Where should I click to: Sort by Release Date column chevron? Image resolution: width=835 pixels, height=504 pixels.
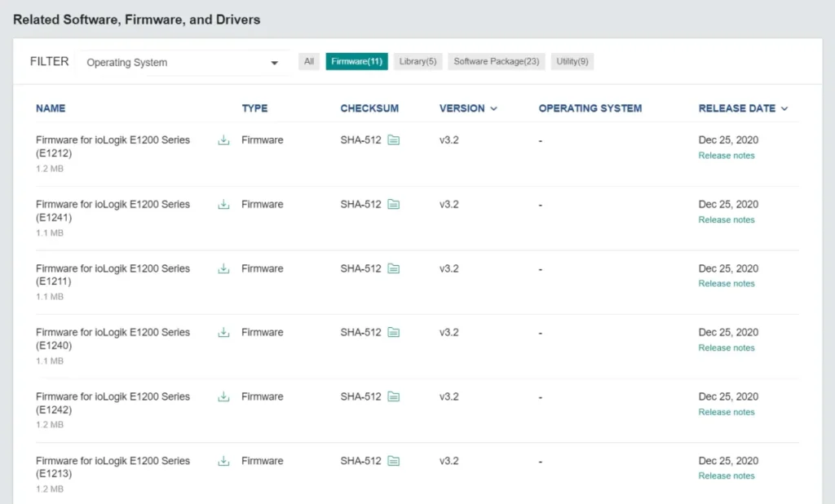coord(784,108)
